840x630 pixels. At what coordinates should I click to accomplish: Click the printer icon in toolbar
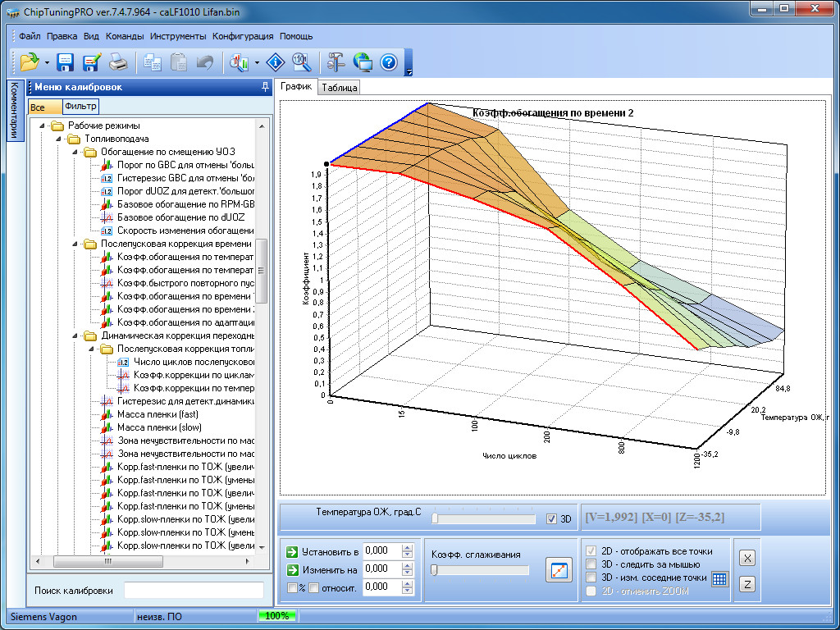118,62
